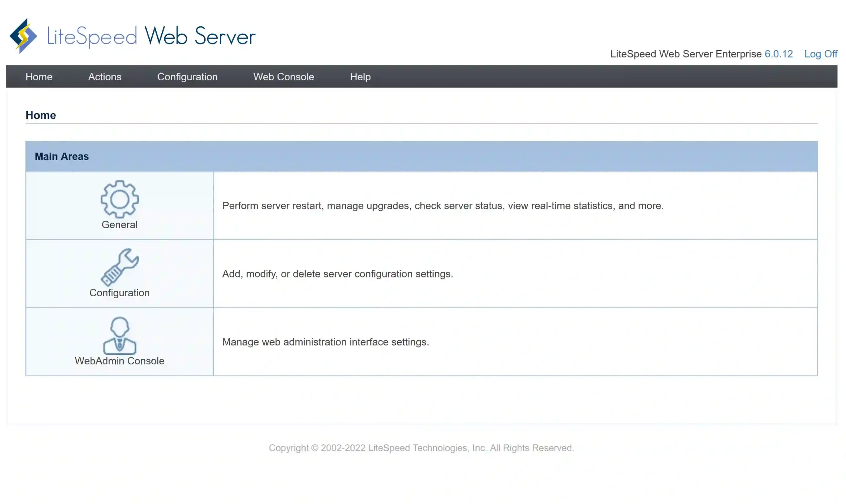
Task: Click 'Add, modify, or delete server configuration' text
Action: [x=338, y=274]
